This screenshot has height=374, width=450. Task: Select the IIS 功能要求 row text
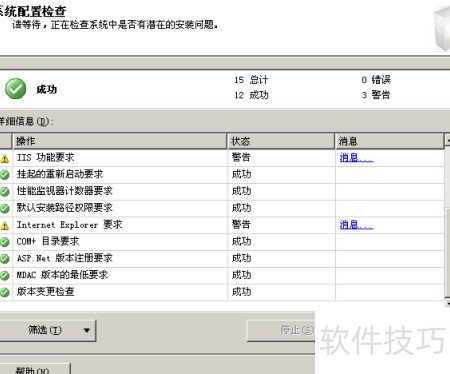tap(46, 158)
